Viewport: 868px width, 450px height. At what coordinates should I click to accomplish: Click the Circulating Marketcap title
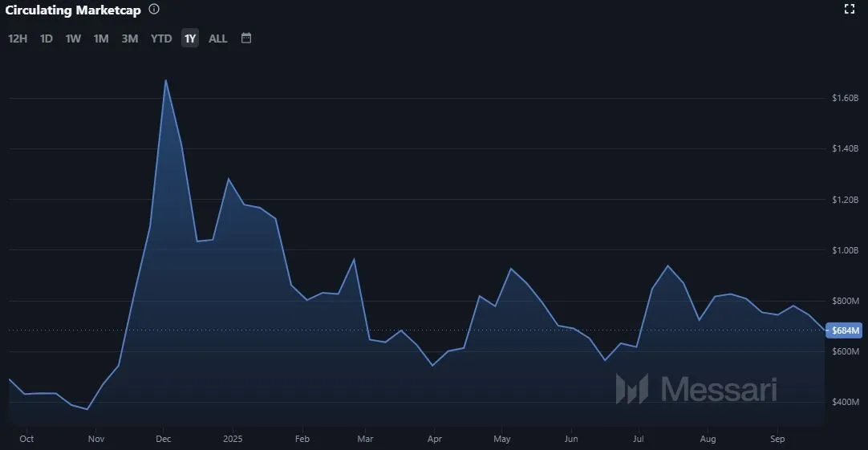click(x=72, y=10)
